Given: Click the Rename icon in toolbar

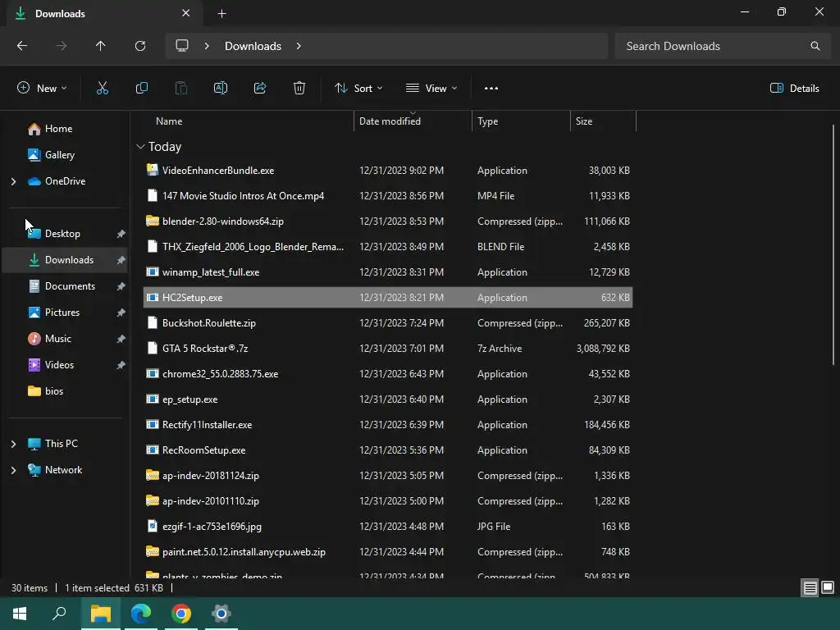Looking at the screenshot, I should [221, 89].
